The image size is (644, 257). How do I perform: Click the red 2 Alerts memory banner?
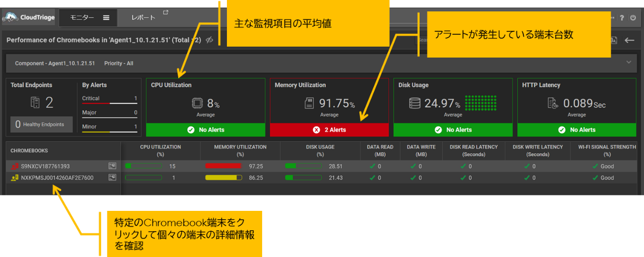coord(329,130)
